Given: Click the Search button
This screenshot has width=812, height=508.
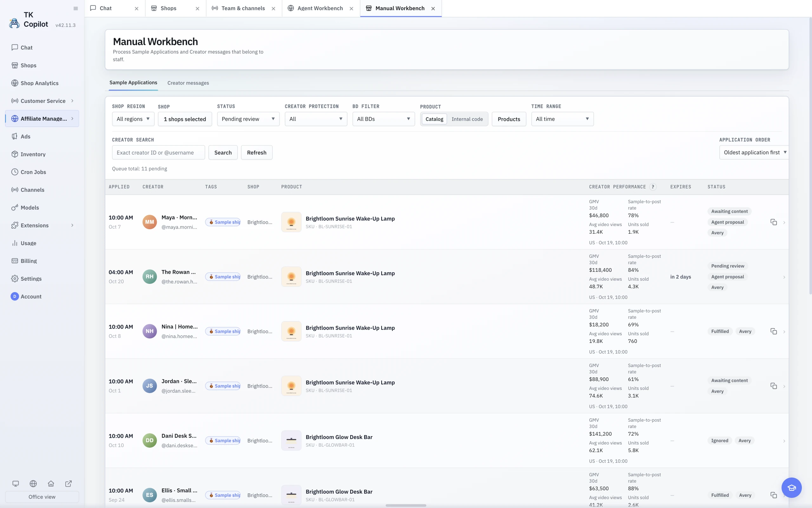Looking at the screenshot, I should tap(223, 152).
